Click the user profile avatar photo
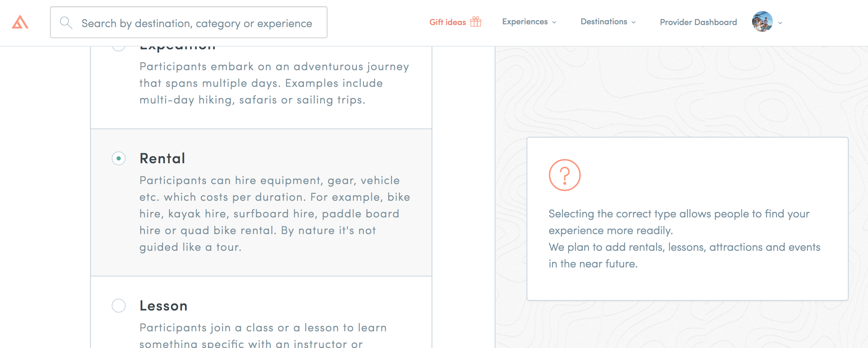 (762, 22)
